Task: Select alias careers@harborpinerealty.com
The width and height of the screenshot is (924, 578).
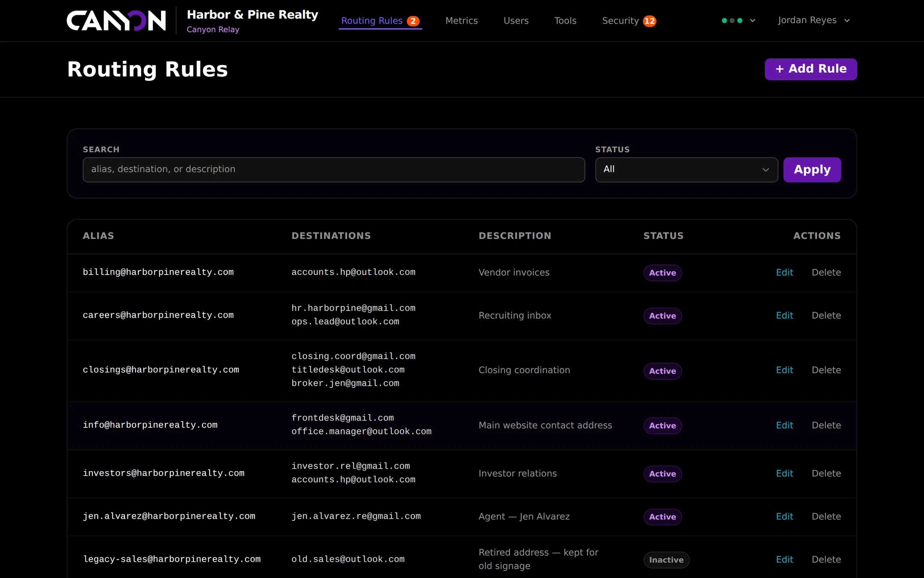Action: pyautogui.click(x=158, y=315)
